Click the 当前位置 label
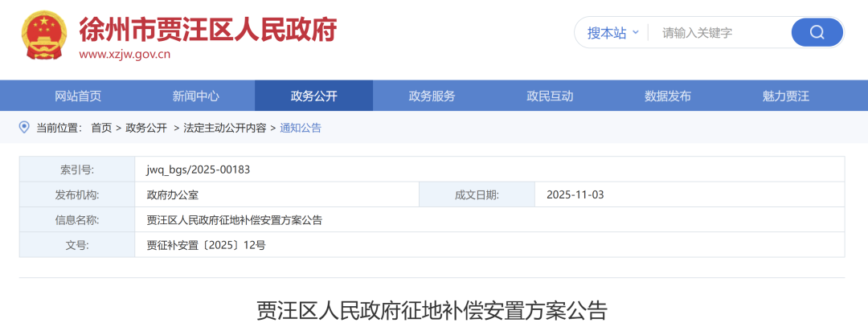This screenshot has height=331, width=868. tap(59, 128)
